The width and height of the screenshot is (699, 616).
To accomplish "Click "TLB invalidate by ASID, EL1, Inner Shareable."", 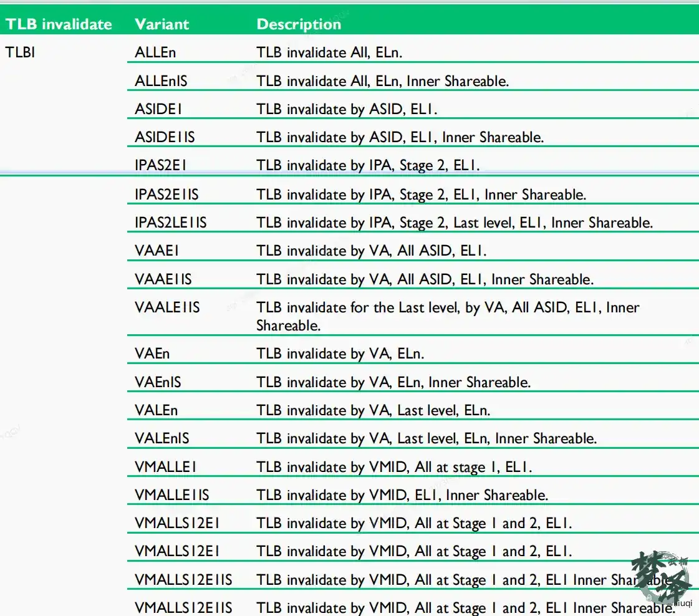I will coord(400,137).
